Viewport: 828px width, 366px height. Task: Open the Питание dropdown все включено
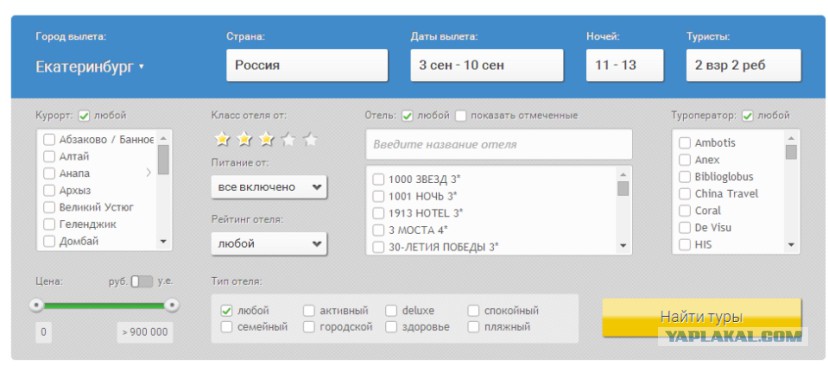269,187
